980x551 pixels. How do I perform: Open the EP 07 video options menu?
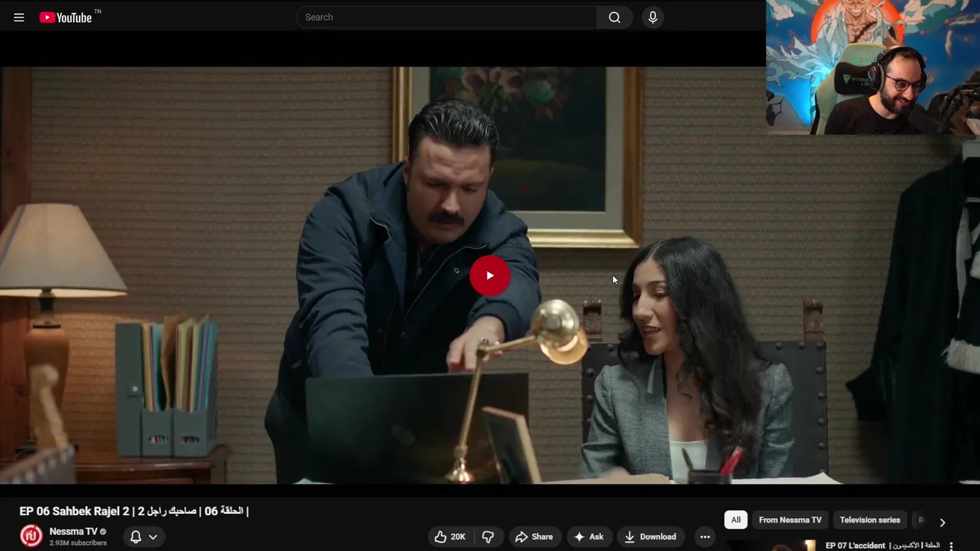point(952,546)
